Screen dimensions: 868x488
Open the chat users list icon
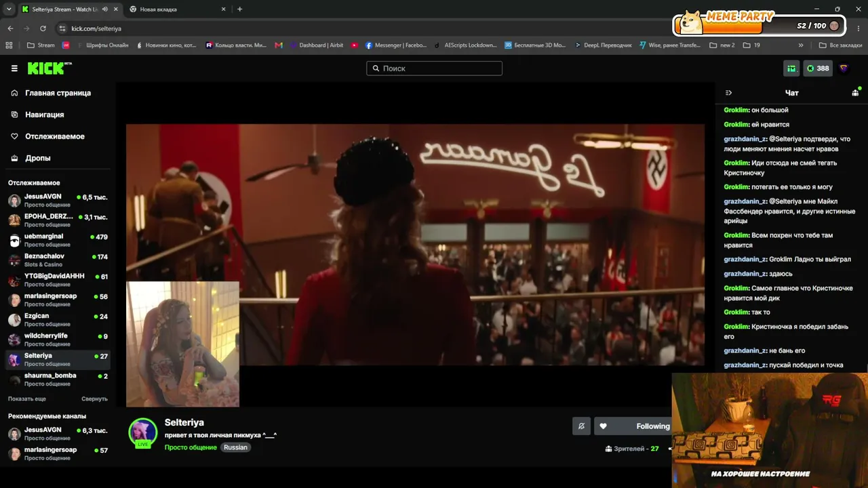pyautogui.click(x=855, y=93)
